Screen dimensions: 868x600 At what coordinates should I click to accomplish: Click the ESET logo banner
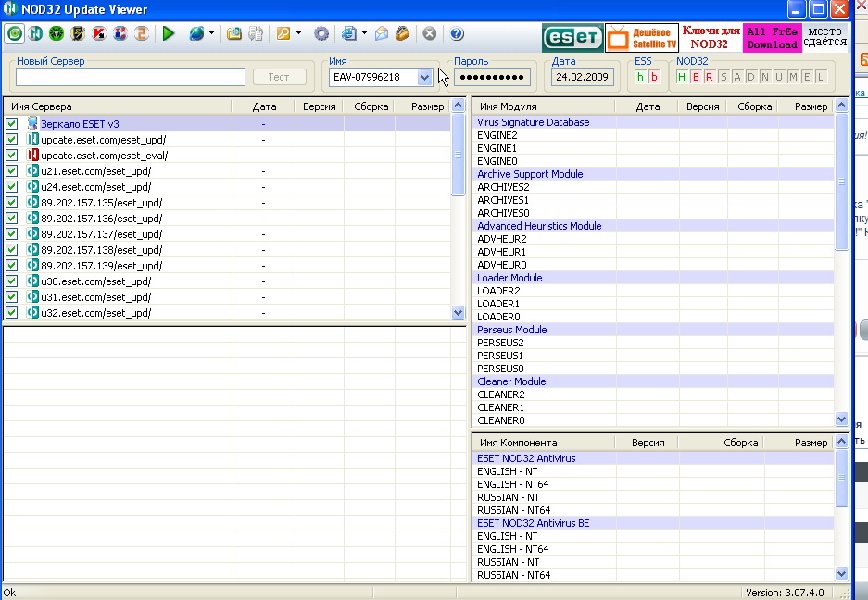click(572, 38)
